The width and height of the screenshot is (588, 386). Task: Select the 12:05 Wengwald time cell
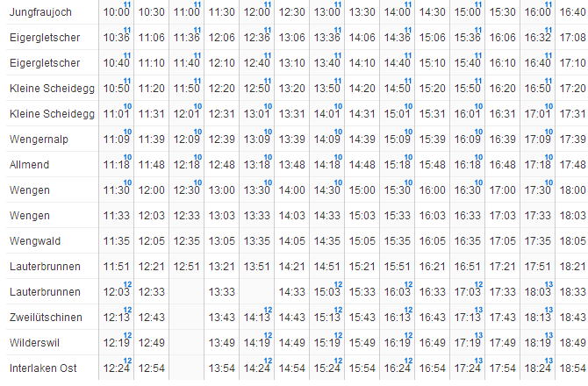point(151,241)
